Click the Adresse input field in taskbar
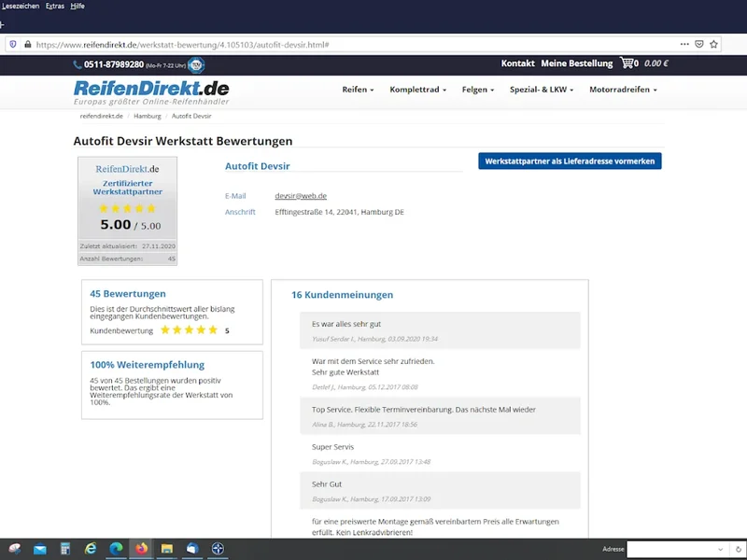Screen dimensions: 747x560 (684, 549)
